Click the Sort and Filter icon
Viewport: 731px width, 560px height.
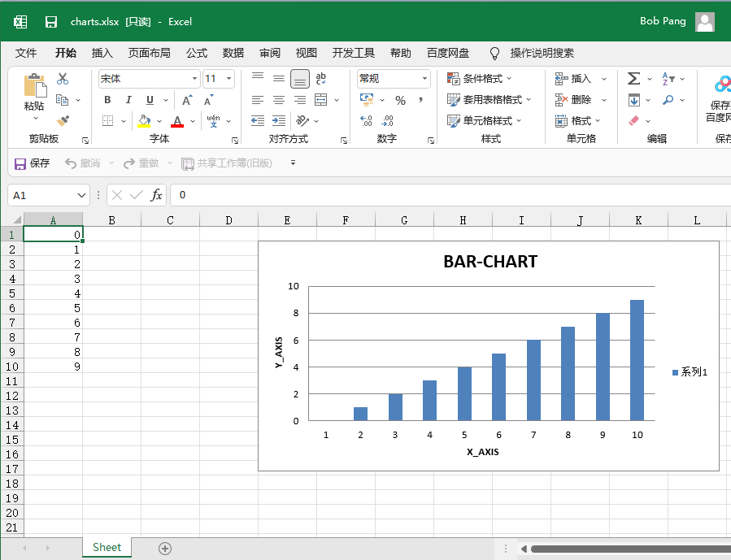(x=668, y=79)
